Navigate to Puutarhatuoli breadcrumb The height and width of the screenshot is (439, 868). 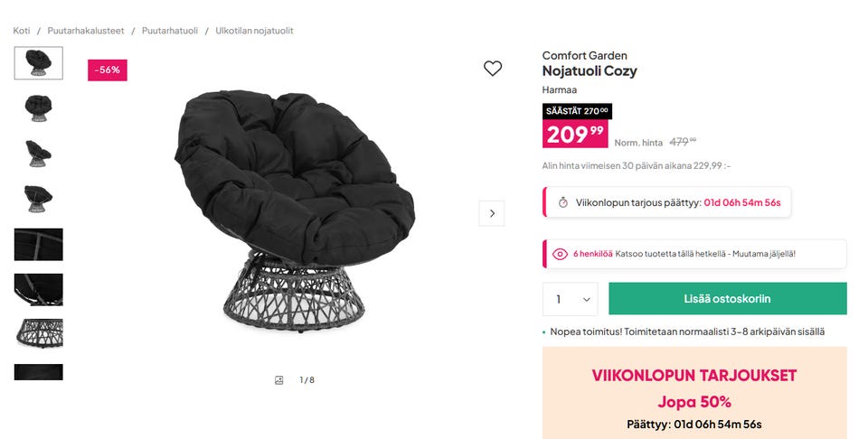[x=169, y=31]
